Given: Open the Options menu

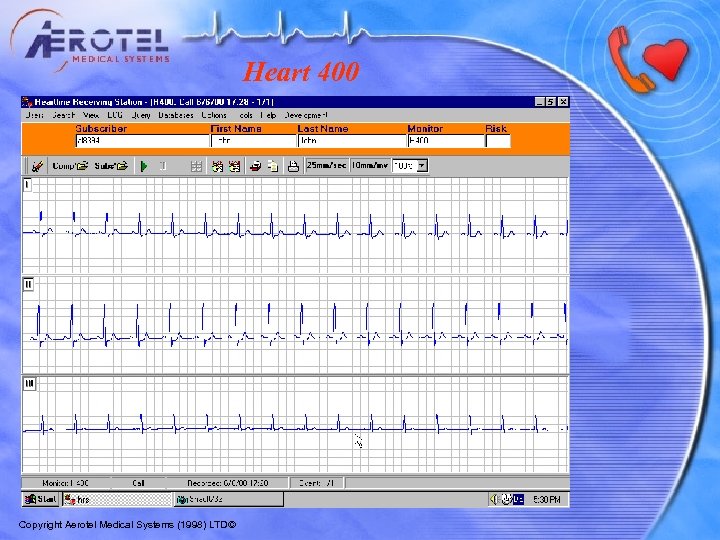Looking at the screenshot, I should [214, 115].
